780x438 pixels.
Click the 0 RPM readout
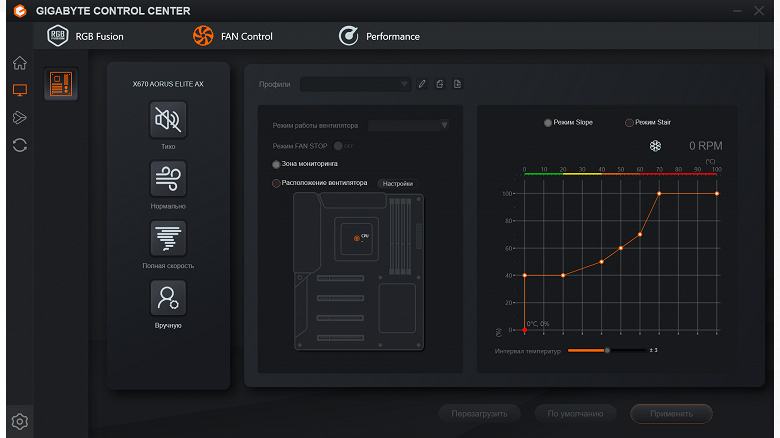(x=705, y=146)
